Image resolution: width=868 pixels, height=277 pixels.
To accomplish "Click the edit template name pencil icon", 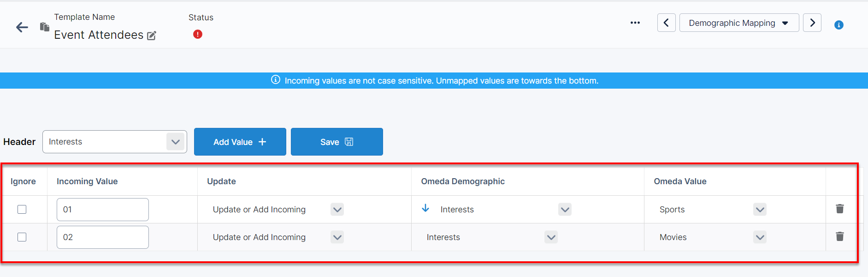I will [152, 36].
